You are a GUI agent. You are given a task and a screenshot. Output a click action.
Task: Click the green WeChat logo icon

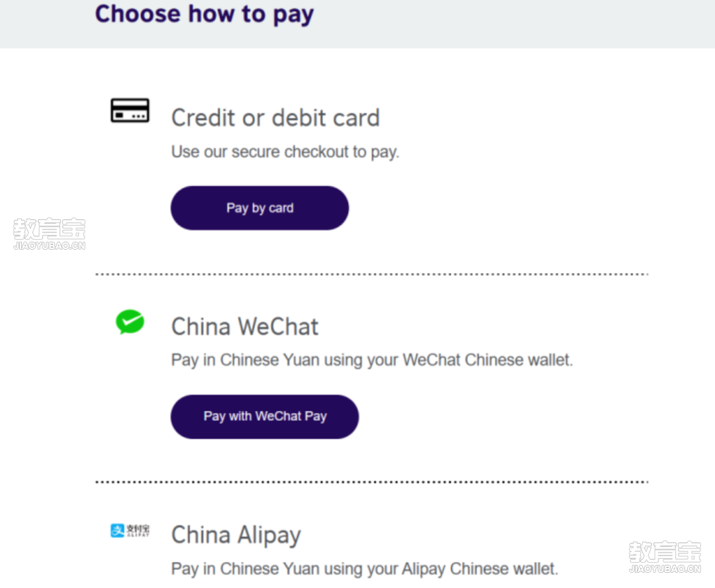(130, 322)
